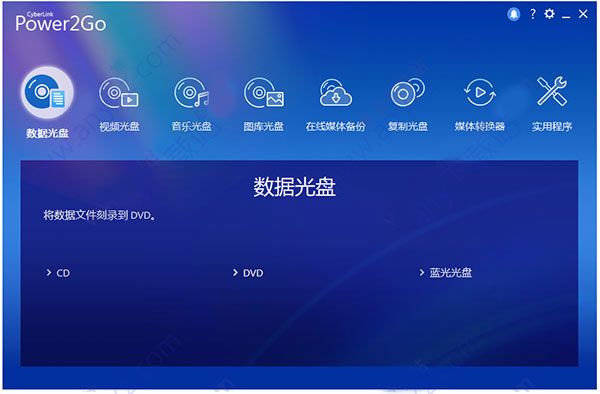
Task: Click the CyberLink Power2Go logo
Action: 60,22
